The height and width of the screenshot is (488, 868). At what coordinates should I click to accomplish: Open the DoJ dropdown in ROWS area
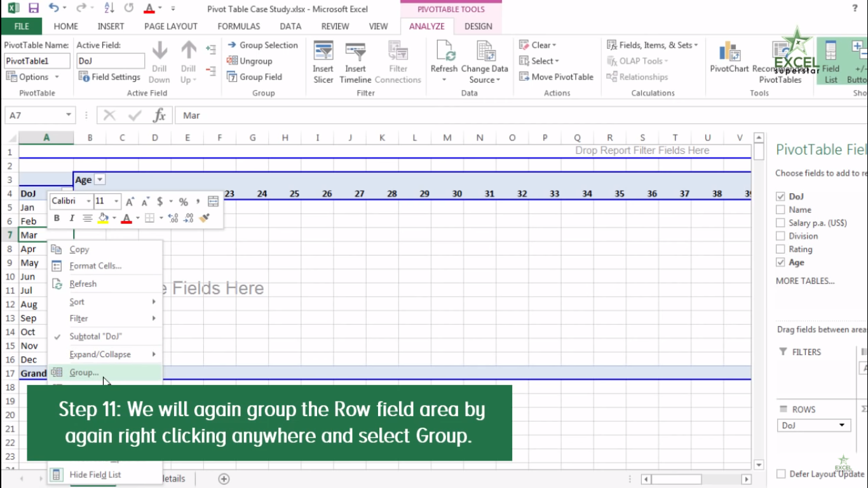[x=843, y=425]
